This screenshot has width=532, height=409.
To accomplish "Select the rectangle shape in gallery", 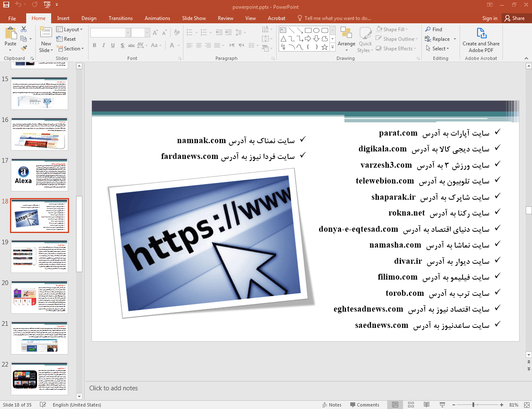I will 308,30.
